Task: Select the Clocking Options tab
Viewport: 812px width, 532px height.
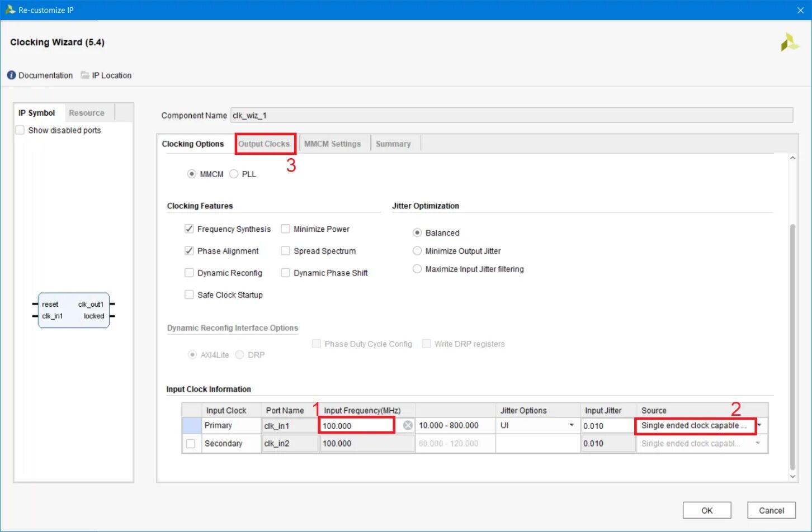Action: pos(193,144)
